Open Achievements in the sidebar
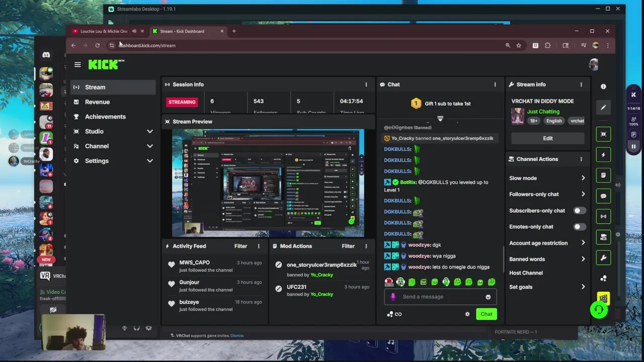The width and height of the screenshot is (644, 362). 113,117
